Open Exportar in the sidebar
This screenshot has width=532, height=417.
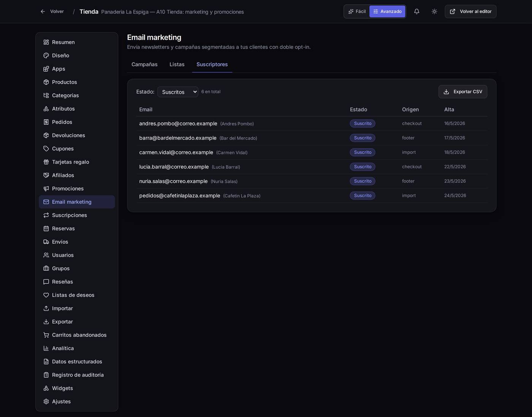(77, 322)
